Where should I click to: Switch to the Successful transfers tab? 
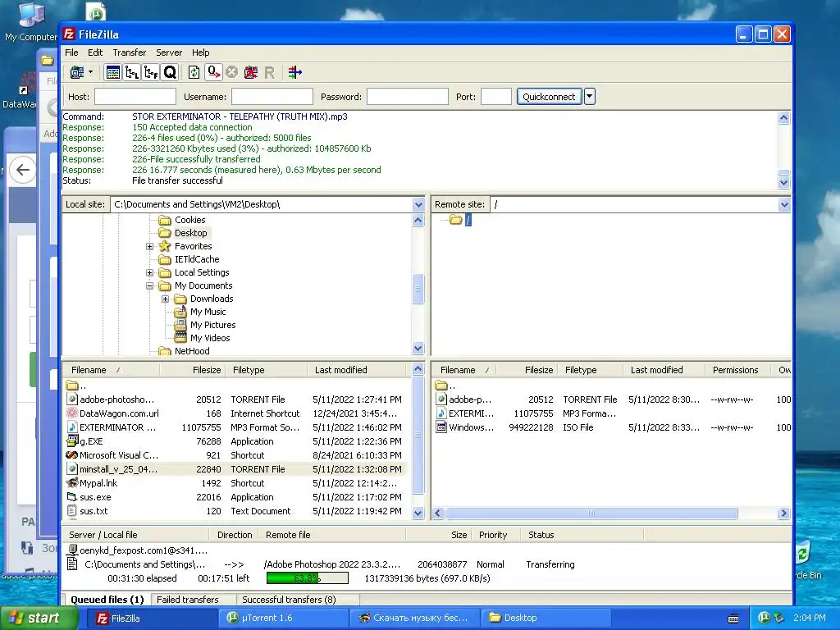point(289,600)
